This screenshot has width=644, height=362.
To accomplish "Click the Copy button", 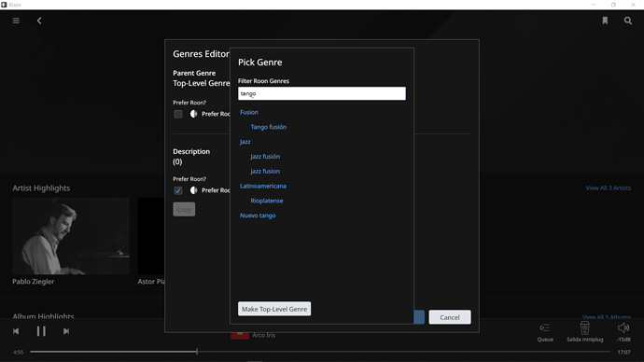I will (184, 209).
